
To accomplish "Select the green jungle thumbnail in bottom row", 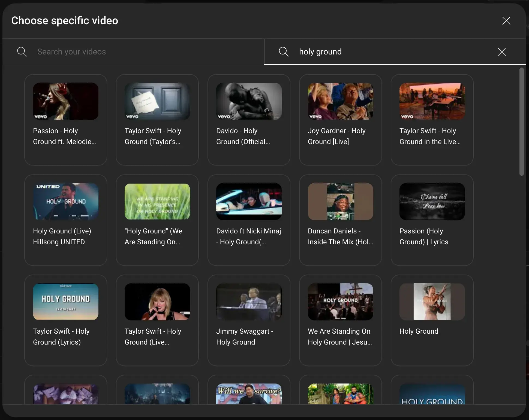I will click(x=341, y=394).
